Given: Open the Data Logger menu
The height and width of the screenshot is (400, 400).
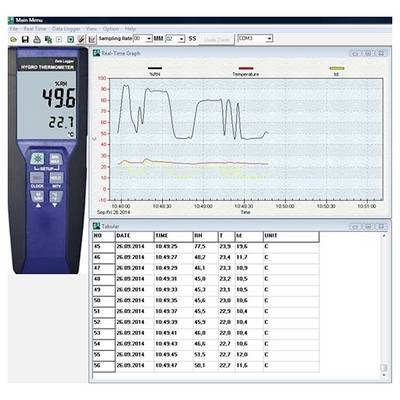Looking at the screenshot, I should point(66,29).
